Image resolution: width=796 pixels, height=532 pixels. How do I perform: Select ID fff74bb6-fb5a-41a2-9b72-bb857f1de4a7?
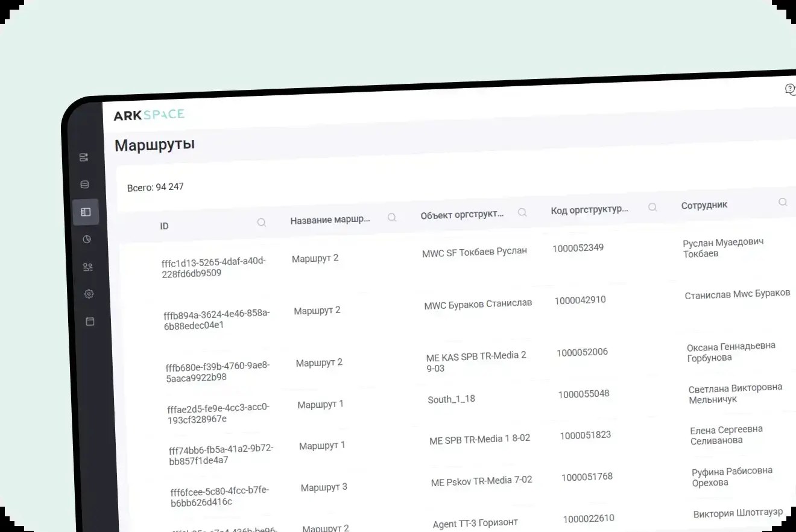221,455
